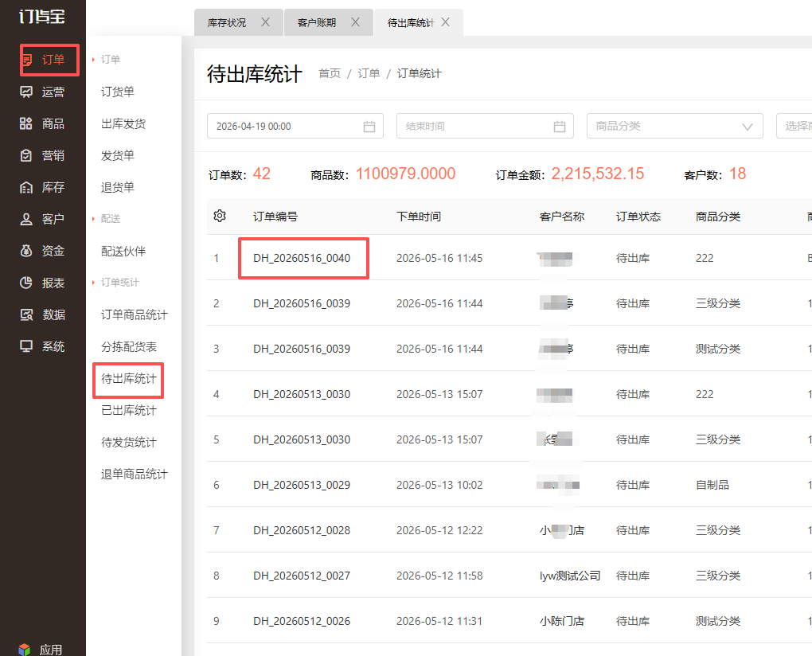Open order DH_20260512_0026
812x656 pixels.
pos(302,621)
